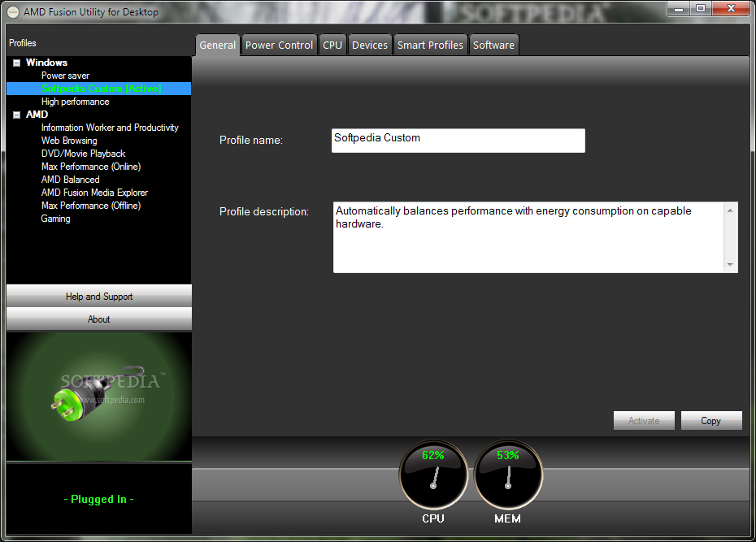756x542 pixels.
Task: Choose the Web Browsing profile
Action: [x=69, y=141]
